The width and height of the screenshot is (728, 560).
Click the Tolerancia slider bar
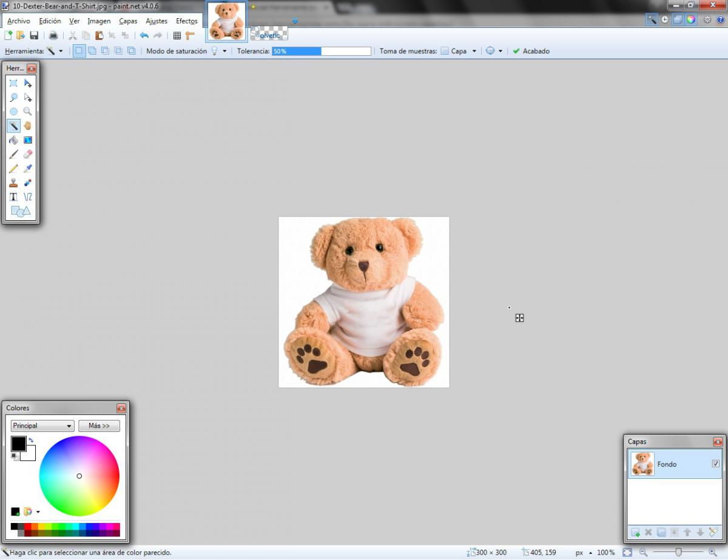point(321,52)
